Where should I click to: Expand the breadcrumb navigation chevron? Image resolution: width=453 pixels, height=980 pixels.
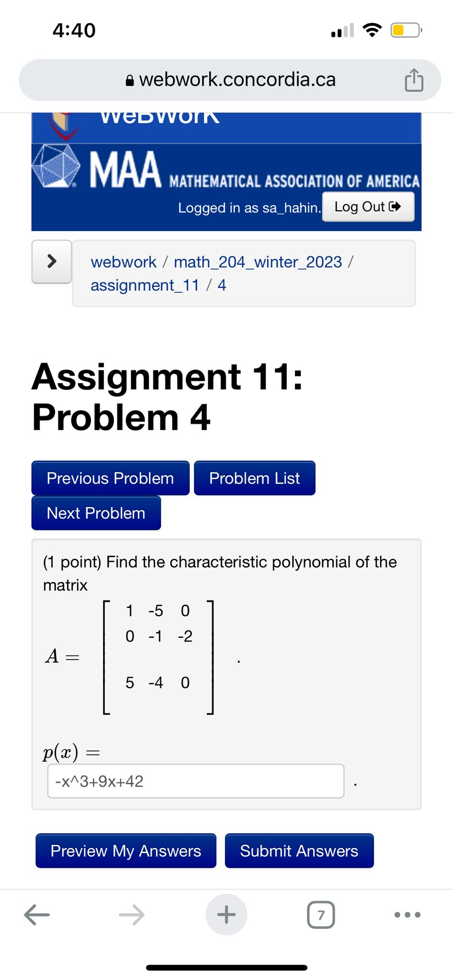(51, 261)
